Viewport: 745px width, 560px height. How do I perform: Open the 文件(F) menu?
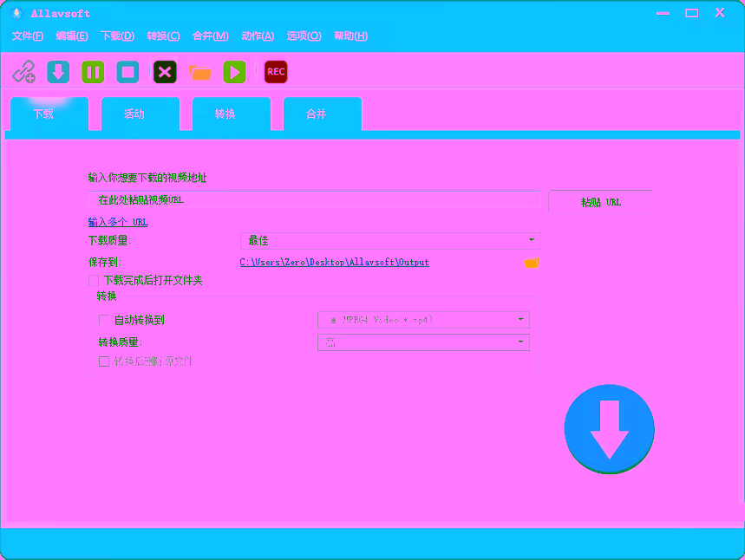(28, 36)
